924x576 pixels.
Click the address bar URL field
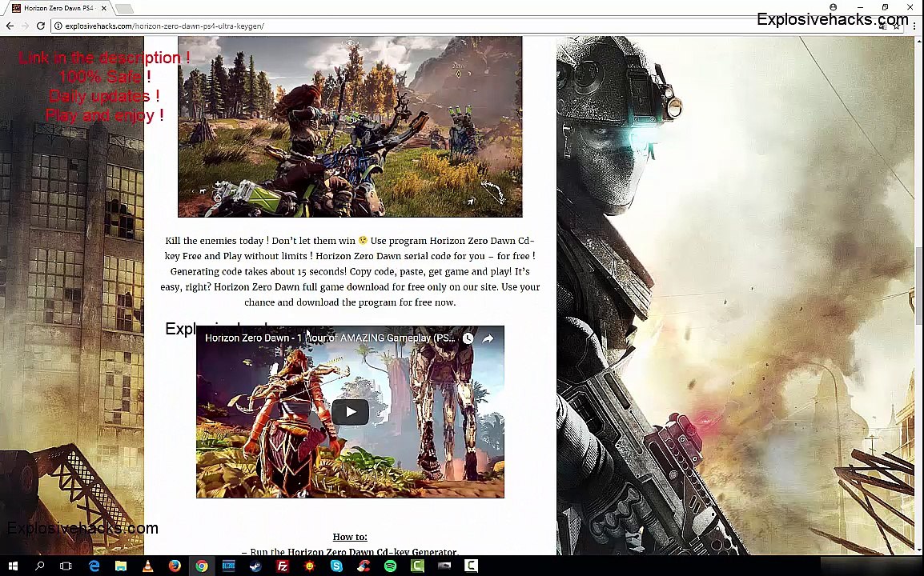point(460,26)
